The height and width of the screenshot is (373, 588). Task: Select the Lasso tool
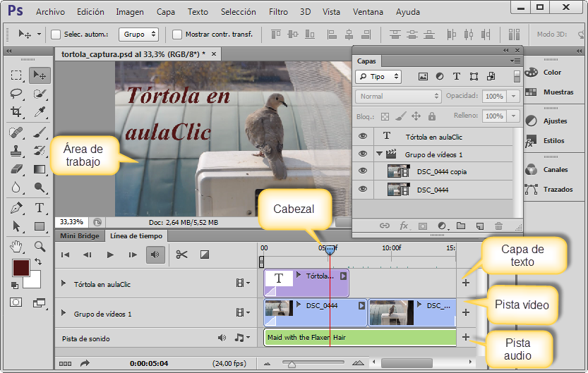16,93
